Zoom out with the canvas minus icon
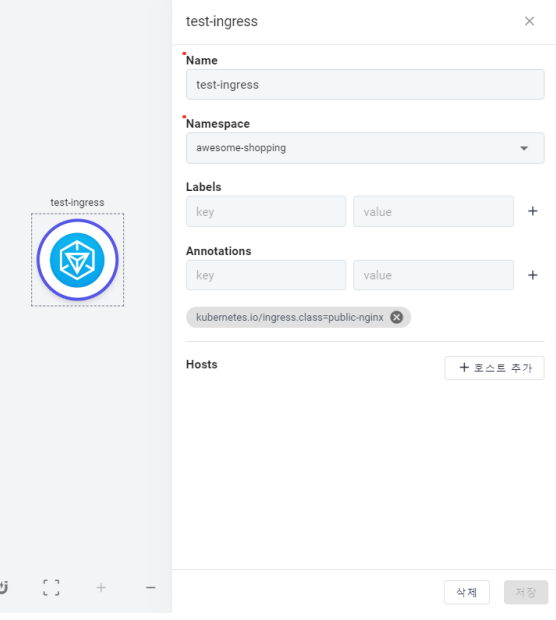 tap(151, 588)
